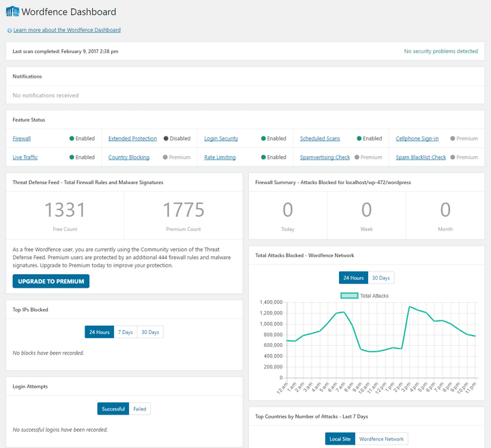Click No security problems detected status
The height and width of the screenshot is (448, 491).
(x=441, y=51)
